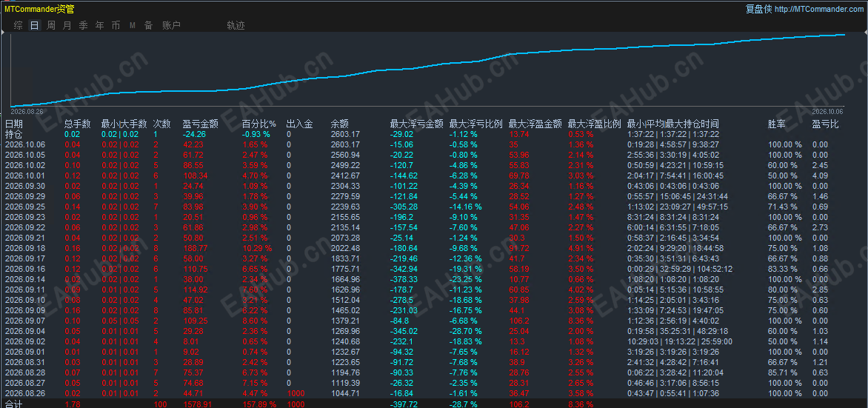Open the http://MTCommander.com link
The height and width of the screenshot is (408, 868).
coord(818,9)
